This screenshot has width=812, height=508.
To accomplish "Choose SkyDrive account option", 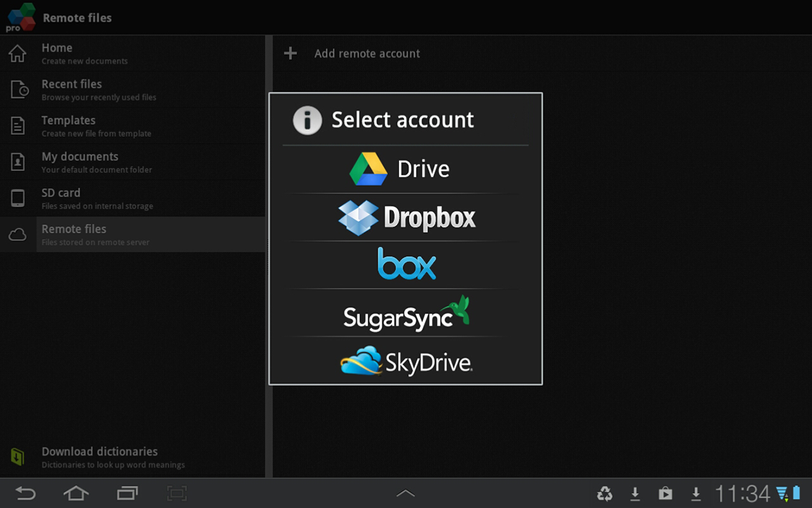I will point(405,361).
